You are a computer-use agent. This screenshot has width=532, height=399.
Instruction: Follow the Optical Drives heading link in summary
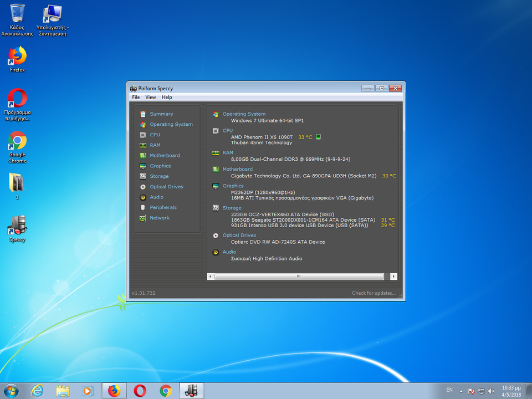(x=239, y=236)
